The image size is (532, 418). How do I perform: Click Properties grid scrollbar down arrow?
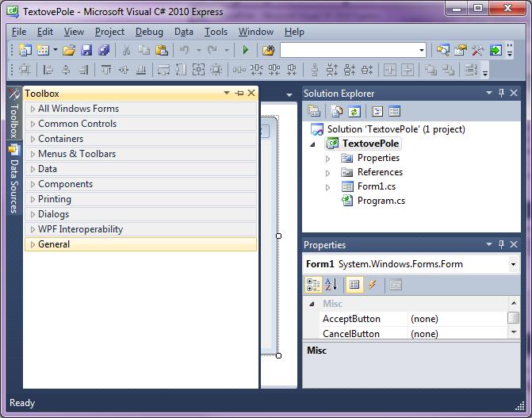pyautogui.click(x=514, y=332)
